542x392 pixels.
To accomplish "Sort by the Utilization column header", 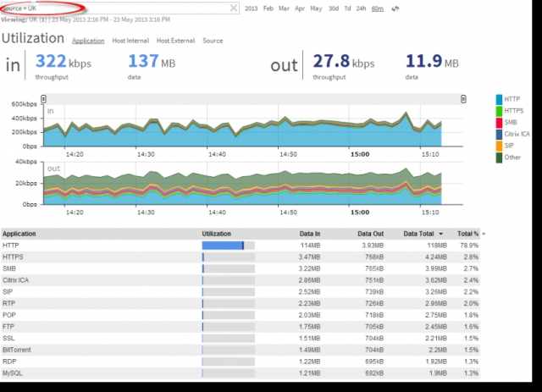I will click(x=217, y=234).
